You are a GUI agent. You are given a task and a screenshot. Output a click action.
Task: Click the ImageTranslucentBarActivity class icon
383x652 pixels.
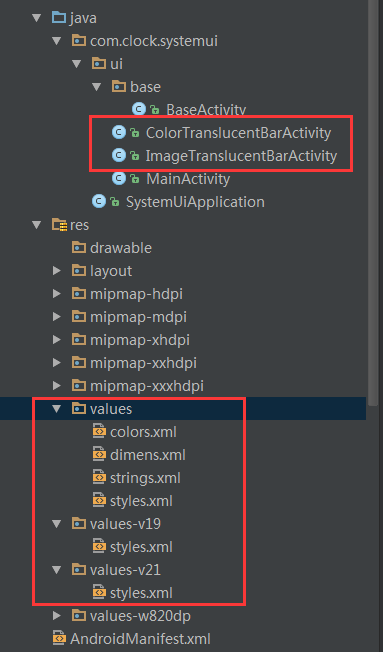coord(119,156)
